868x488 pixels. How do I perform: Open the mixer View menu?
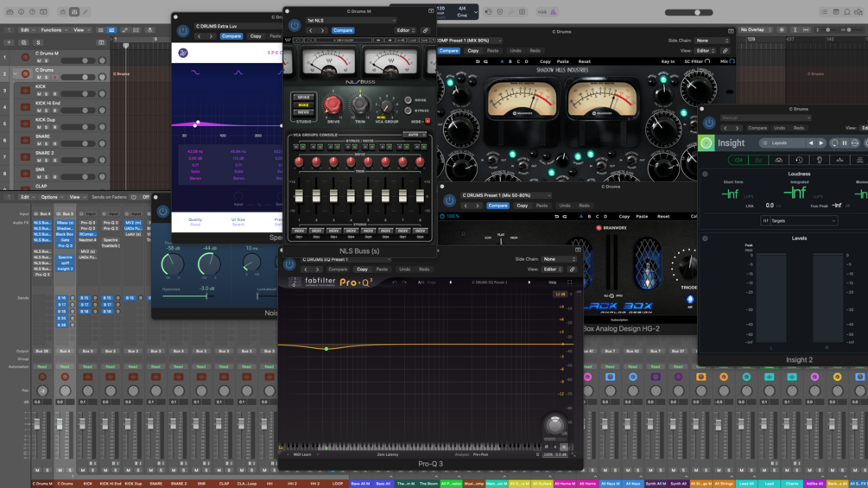pos(76,197)
